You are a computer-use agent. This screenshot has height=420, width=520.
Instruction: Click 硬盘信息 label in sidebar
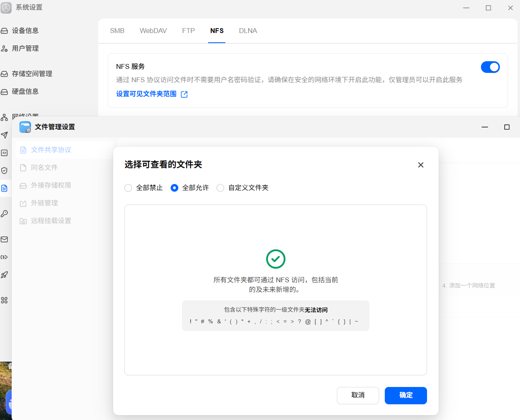point(25,91)
